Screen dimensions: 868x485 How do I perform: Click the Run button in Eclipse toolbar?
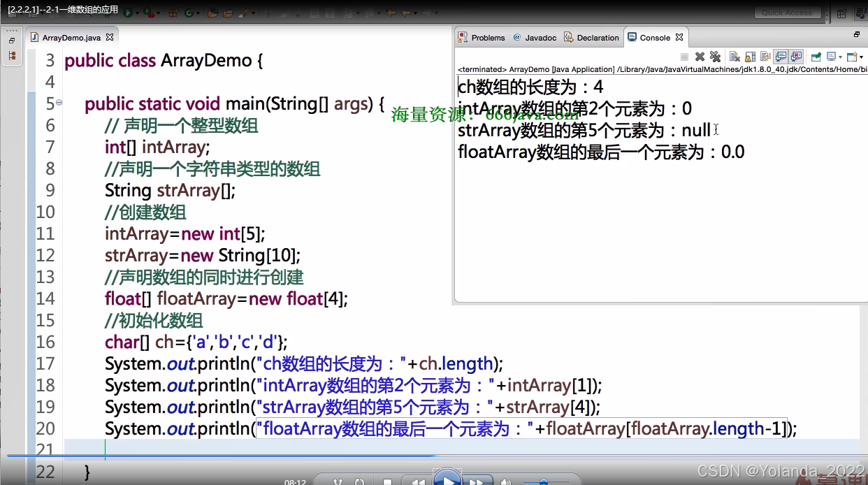coord(129,13)
